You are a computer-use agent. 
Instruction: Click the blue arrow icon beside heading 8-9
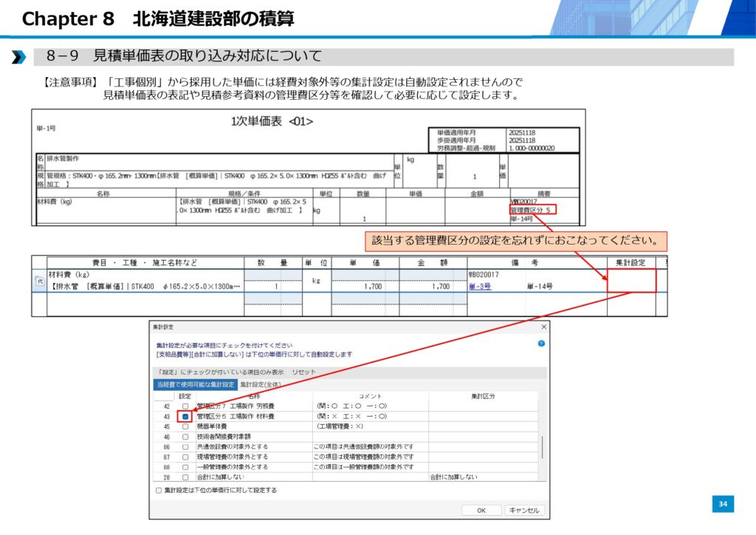click(18, 57)
